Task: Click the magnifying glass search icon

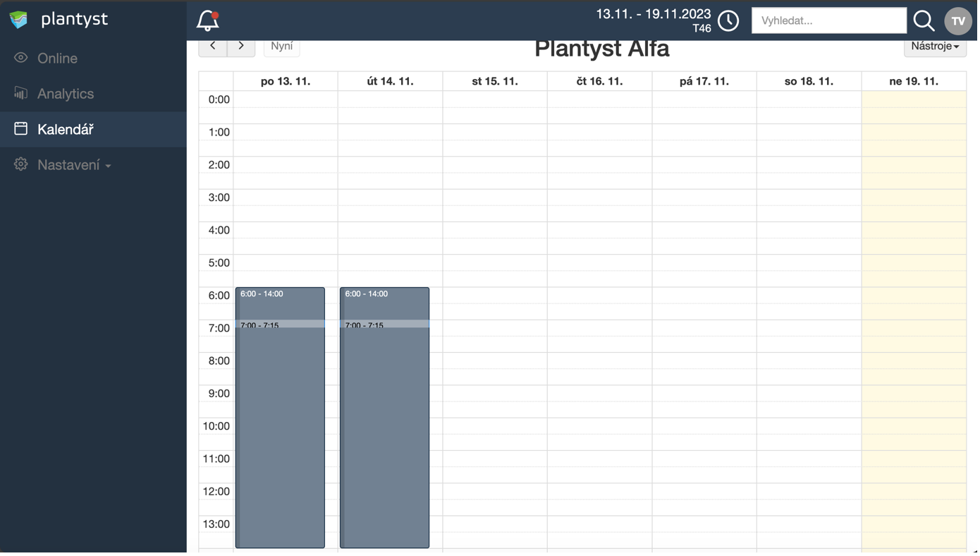Action: coord(924,20)
